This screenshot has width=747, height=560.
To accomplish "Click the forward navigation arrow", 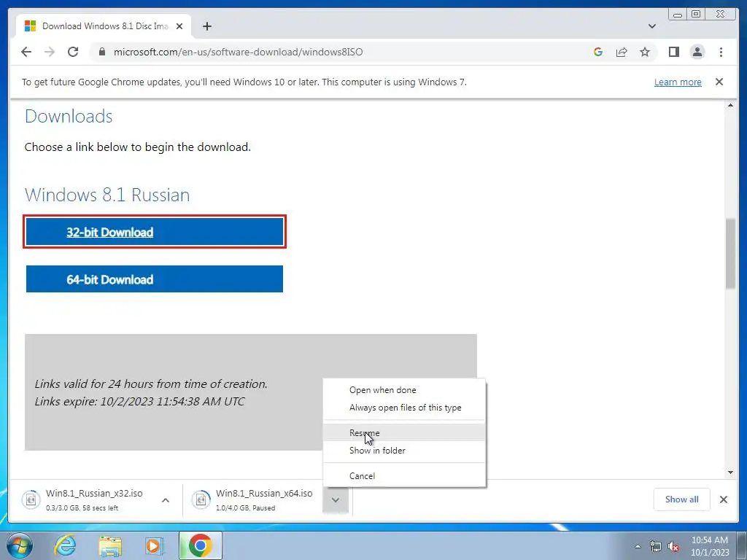I will click(x=50, y=52).
